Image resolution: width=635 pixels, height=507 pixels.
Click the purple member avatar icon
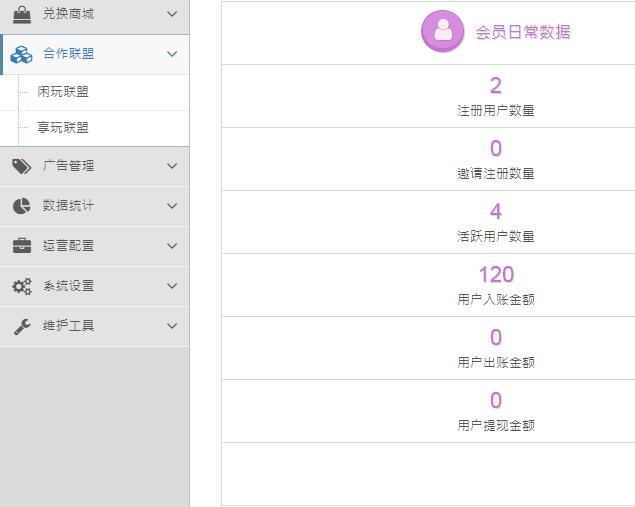click(x=443, y=31)
